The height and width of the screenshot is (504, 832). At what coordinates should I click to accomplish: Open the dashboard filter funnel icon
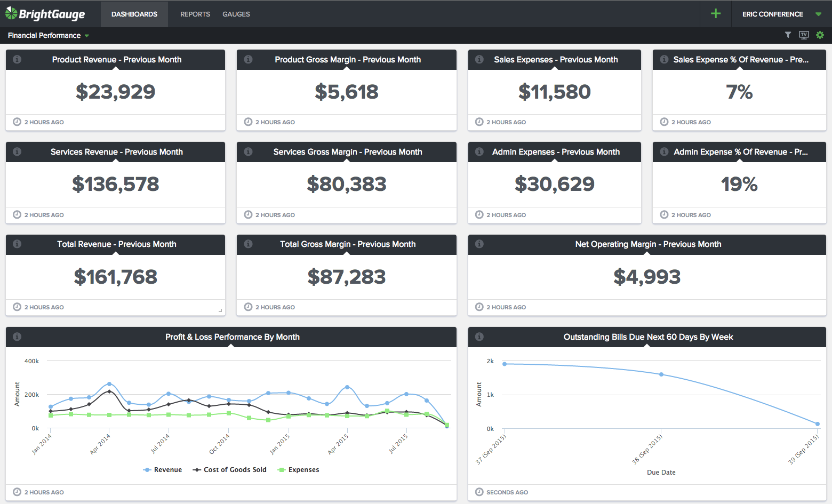pos(788,35)
